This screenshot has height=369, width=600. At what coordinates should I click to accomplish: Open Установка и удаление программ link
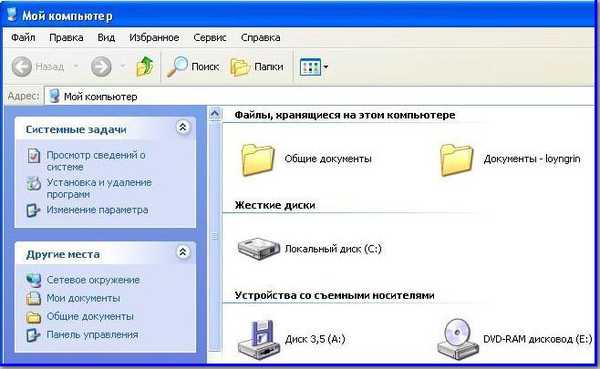click(x=99, y=188)
